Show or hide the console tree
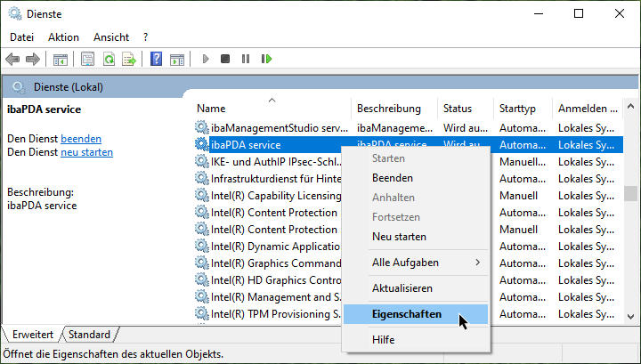The image size is (641, 364). 61,60
